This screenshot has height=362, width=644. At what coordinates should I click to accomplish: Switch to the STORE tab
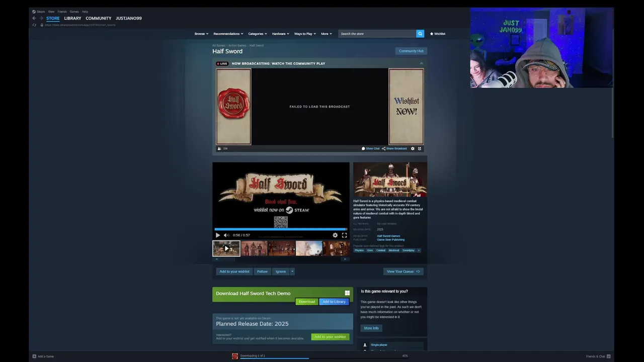[53, 18]
